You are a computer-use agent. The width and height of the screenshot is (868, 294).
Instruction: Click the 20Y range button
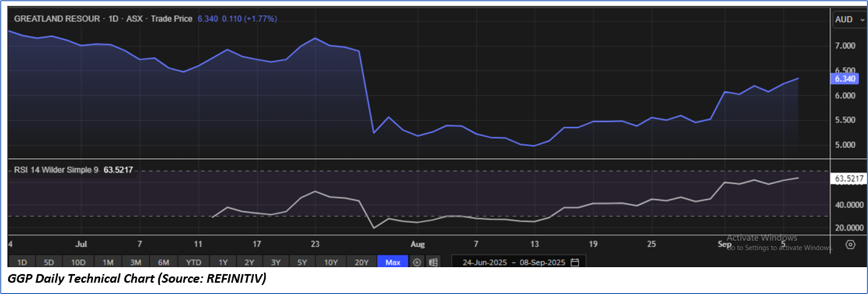[361, 262]
